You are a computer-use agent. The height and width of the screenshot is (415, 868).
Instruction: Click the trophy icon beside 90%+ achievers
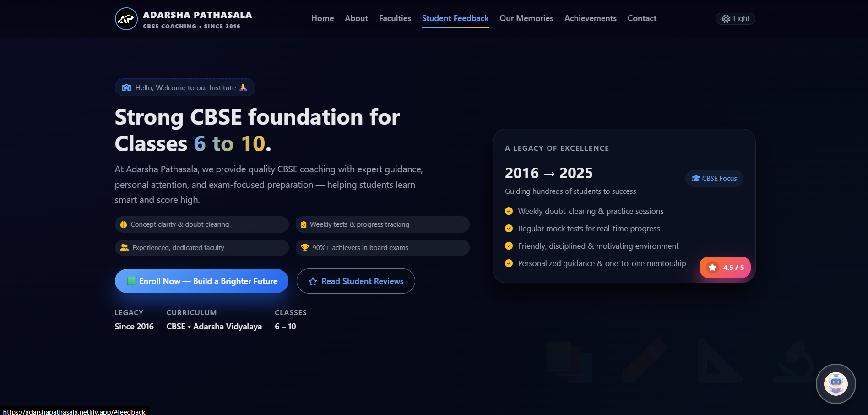click(x=304, y=247)
